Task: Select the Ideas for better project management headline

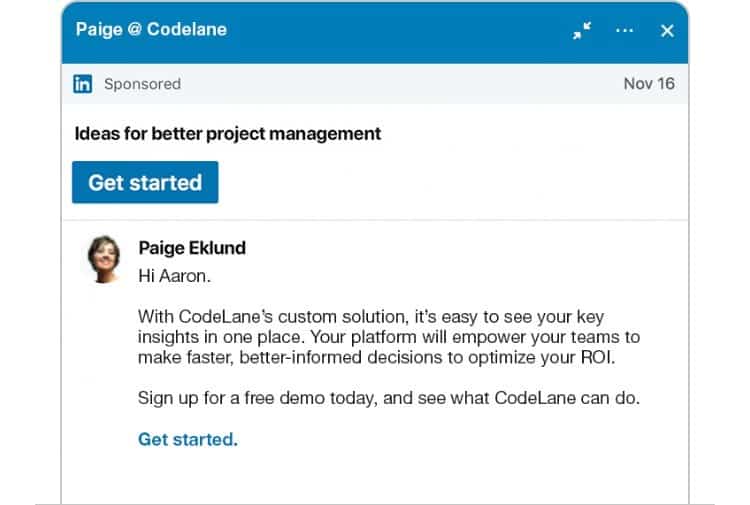Action: [x=228, y=133]
